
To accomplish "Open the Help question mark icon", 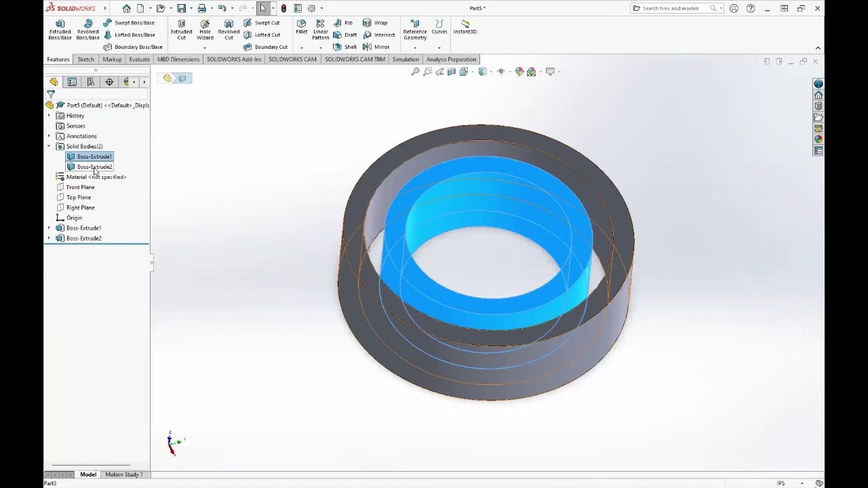I will pyautogui.click(x=750, y=8).
